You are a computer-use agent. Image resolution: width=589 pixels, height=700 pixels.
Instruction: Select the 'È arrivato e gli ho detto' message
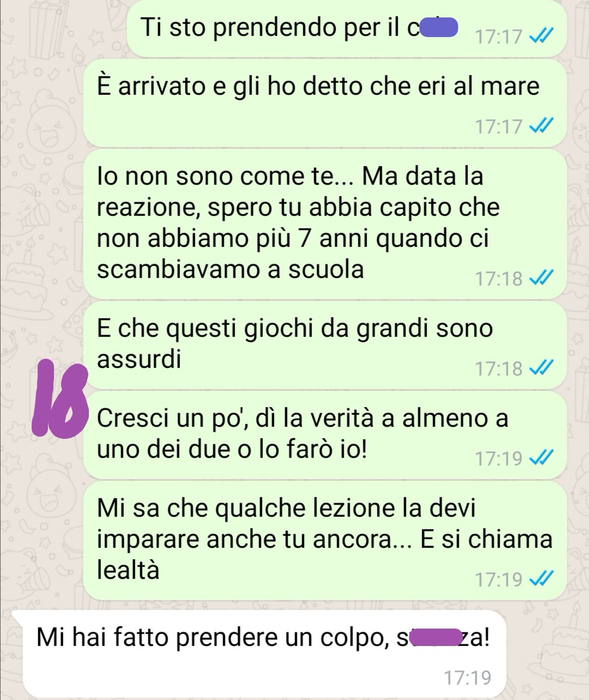(325, 102)
